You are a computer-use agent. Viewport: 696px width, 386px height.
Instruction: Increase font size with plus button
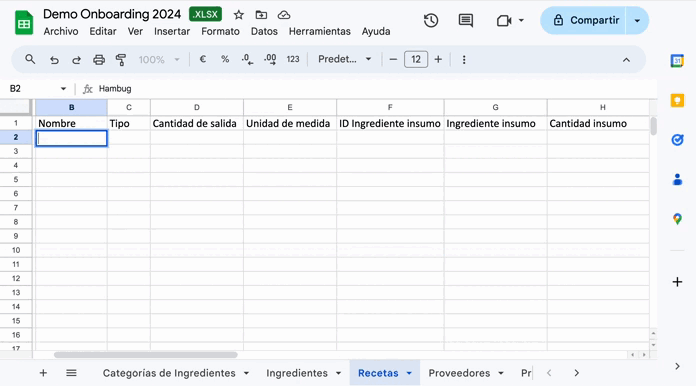click(438, 59)
